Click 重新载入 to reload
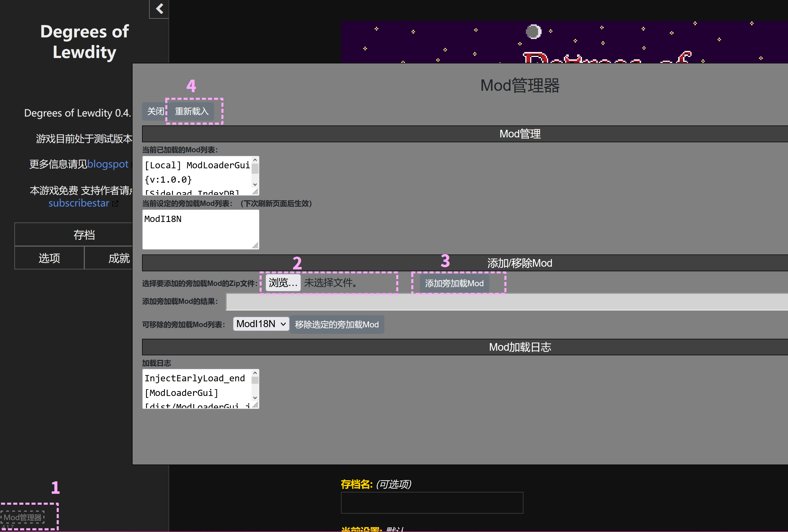The height and width of the screenshot is (532, 788). point(192,111)
